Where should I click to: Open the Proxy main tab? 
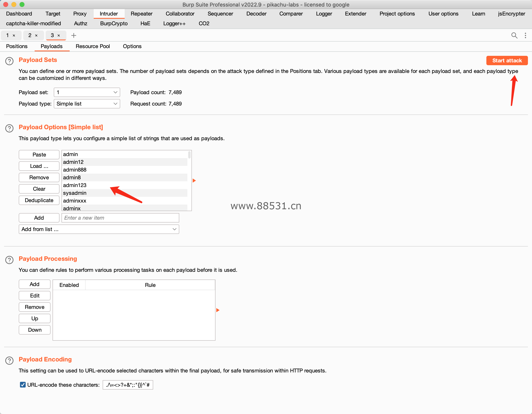tap(80, 14)
